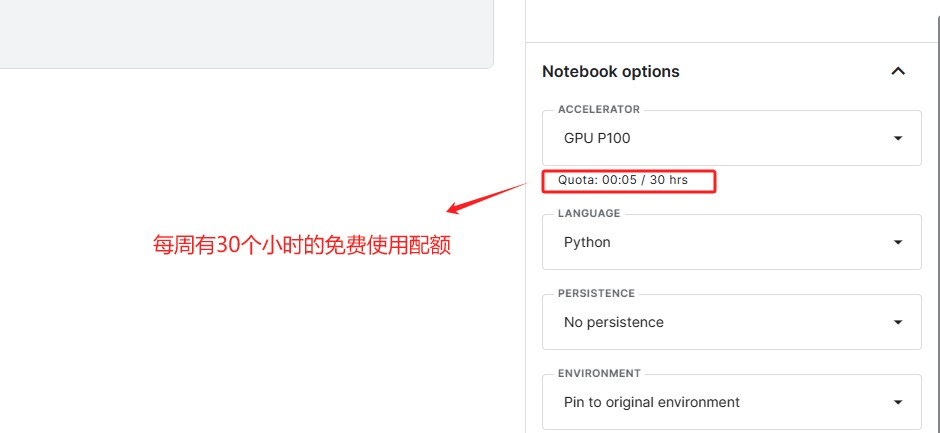Click the Notebook options heading
The image size is (940, 433).
coord(610,72)
